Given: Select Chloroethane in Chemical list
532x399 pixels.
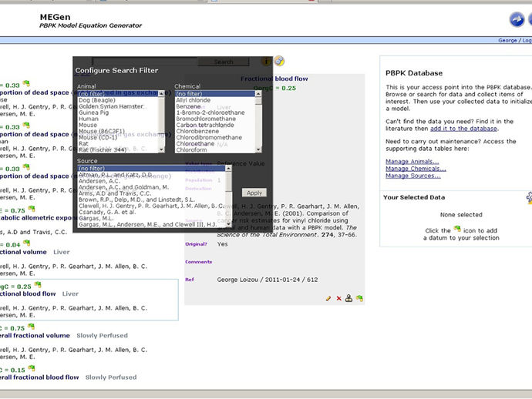Looking at the screenshot, I should click(x=215, y=143).
